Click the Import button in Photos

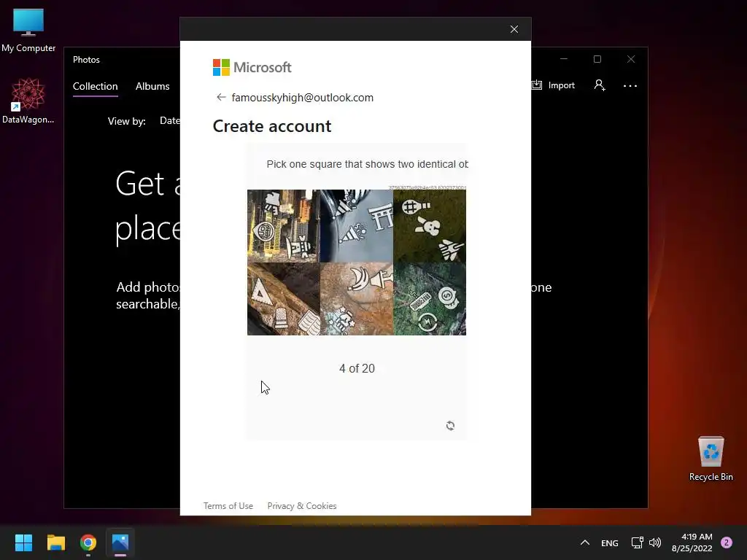pos(554,85)
